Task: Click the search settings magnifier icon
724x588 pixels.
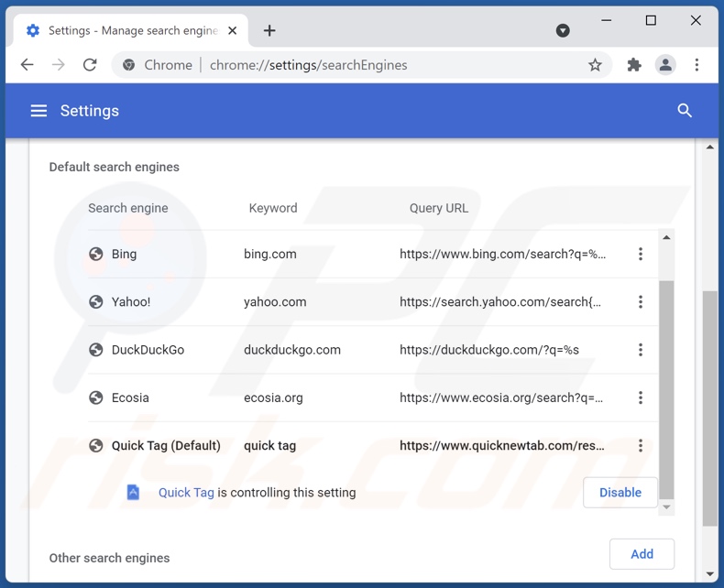Action: [685, 111]
